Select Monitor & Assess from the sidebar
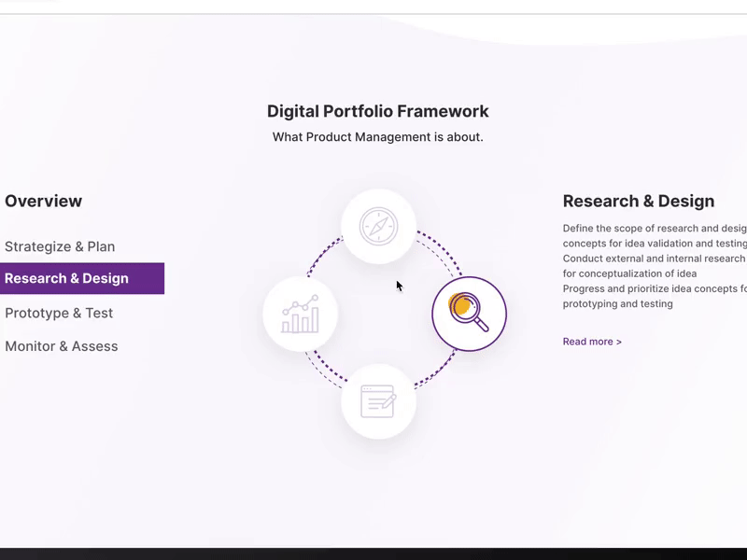 pos(62,346)
